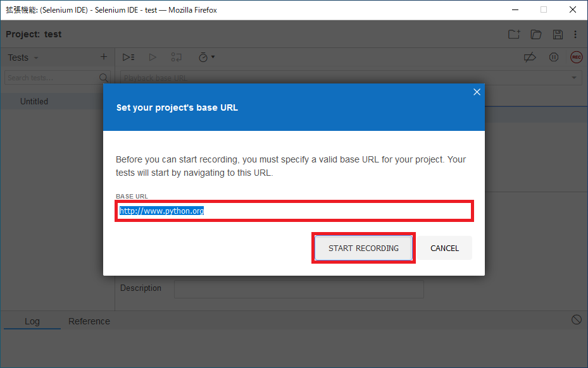Add new test with plus icon
The height and width of the screenshot is (368, 588).
tap(104, 57)
